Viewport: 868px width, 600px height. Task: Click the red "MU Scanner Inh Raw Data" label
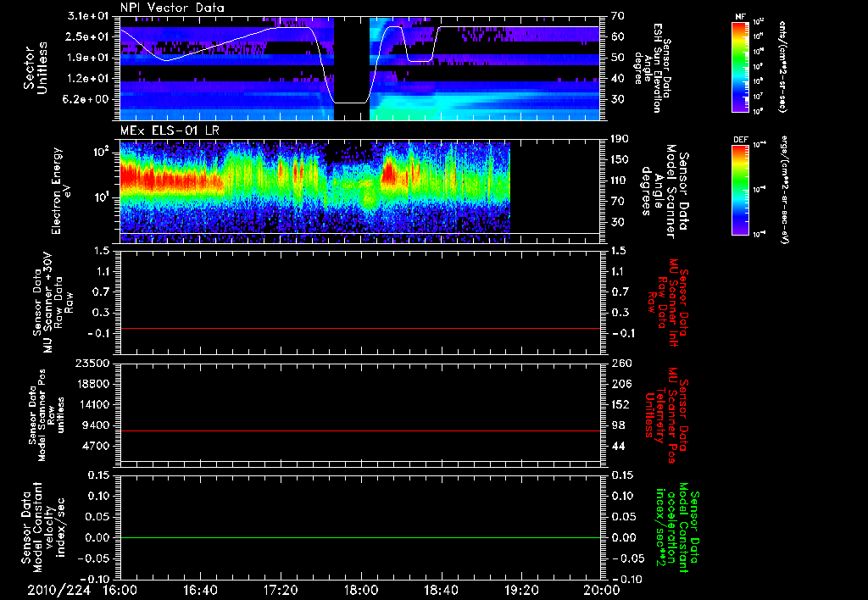click(668, 303)
